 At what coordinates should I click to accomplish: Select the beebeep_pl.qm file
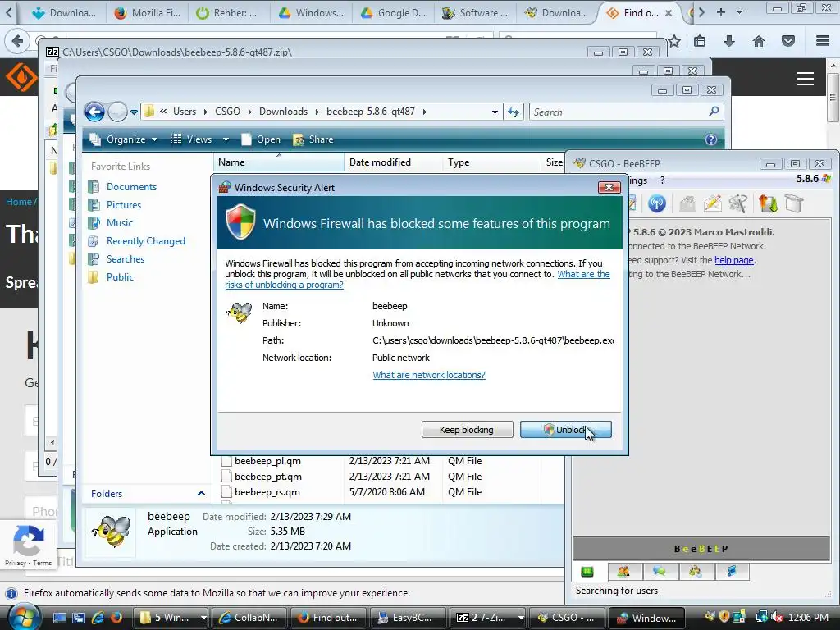click(268, 461)
